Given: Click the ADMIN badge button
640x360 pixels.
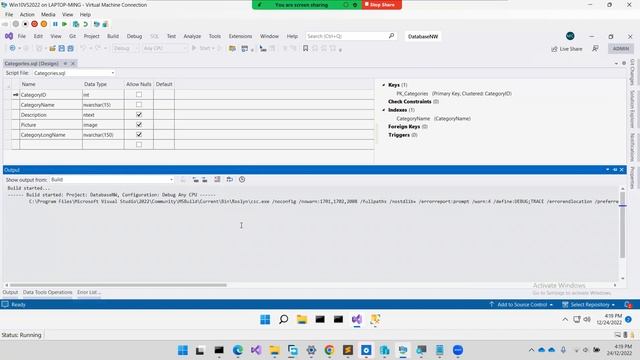Looking at the screenshot, I should tap(621, 49).
